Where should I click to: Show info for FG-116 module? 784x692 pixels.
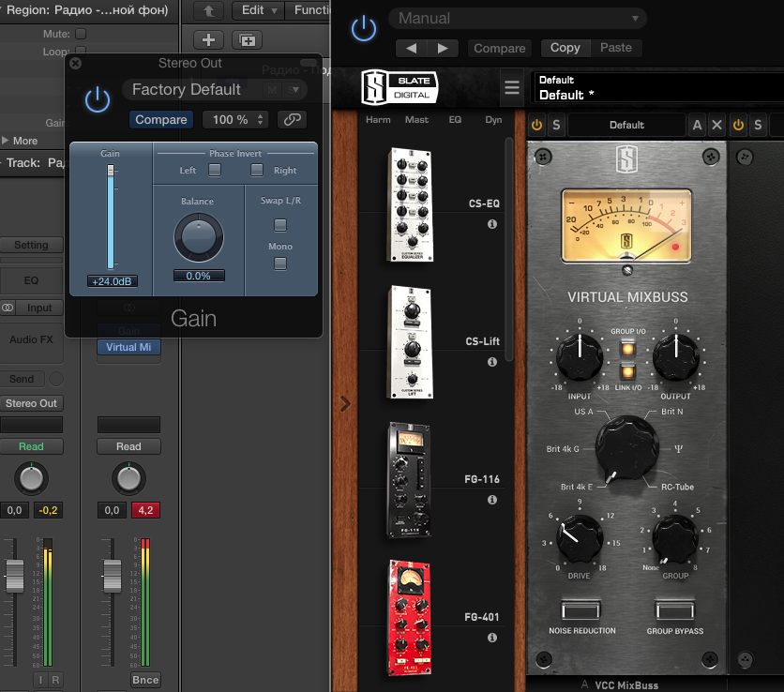(x=492, y=500)
